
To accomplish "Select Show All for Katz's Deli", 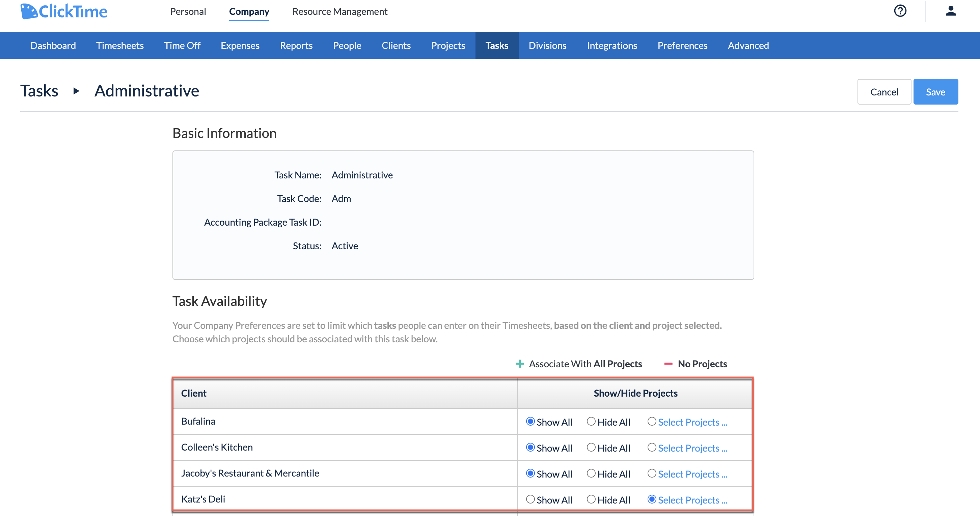I will pyautogui.click(x=530, y=499).
